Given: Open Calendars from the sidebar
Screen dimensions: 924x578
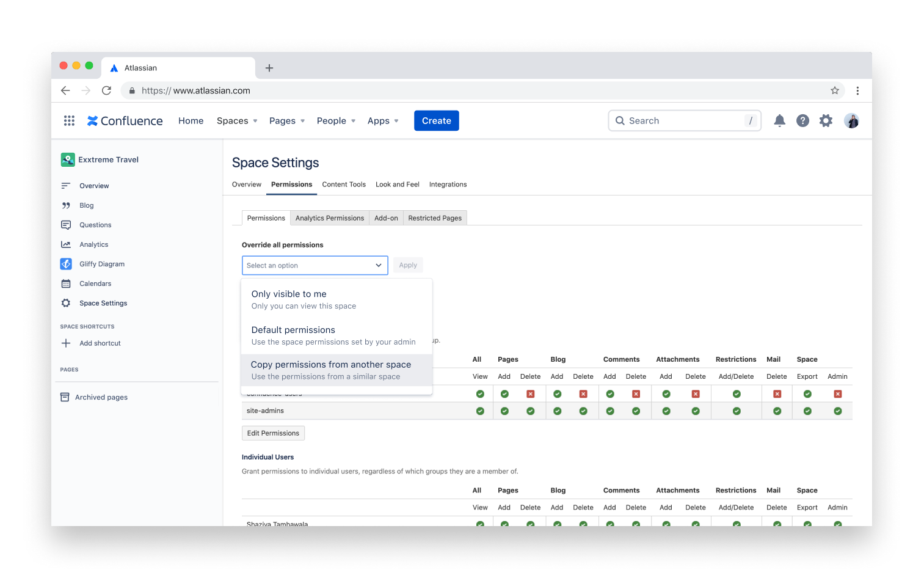Looking at the screenshot, I should coord(95,283).
